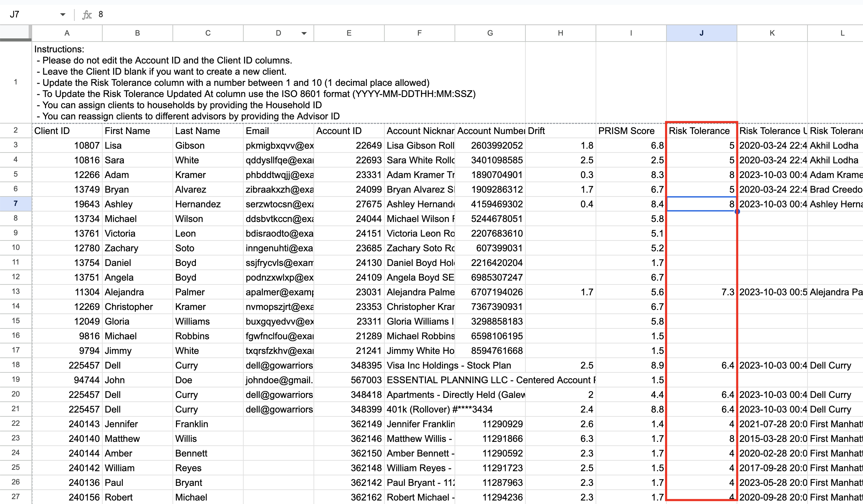Select column B header
This screenshot has height=504, width=863.
coord(138,33)
